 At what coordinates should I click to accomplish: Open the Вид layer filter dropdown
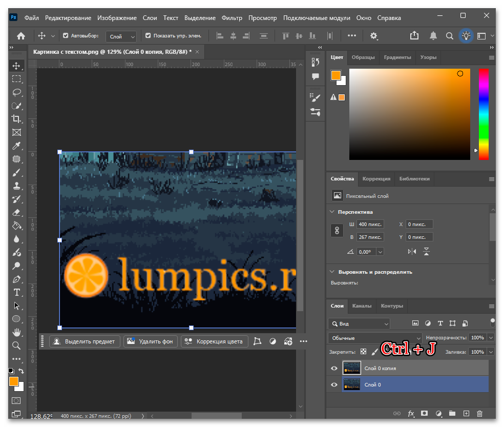pos(359,323)
